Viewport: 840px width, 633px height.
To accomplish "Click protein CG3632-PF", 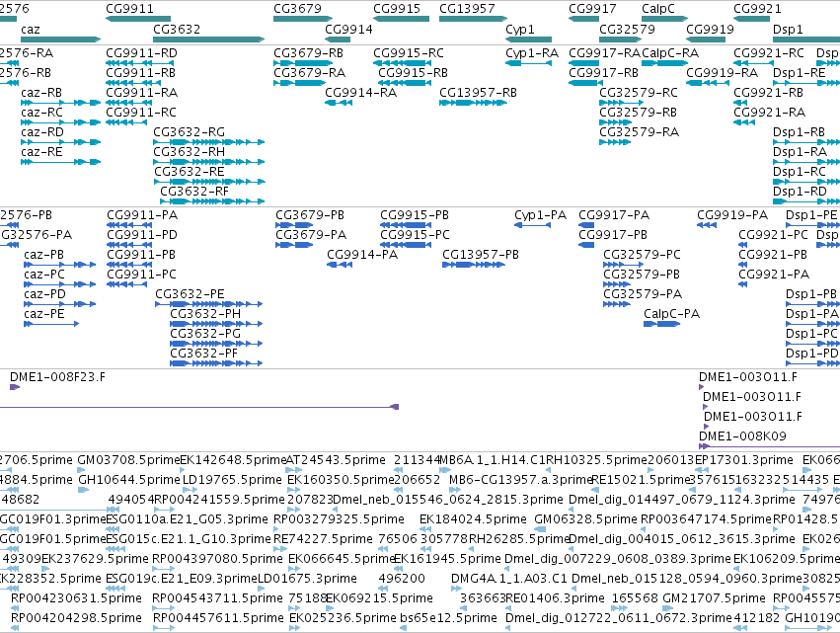I will [204, 354].
